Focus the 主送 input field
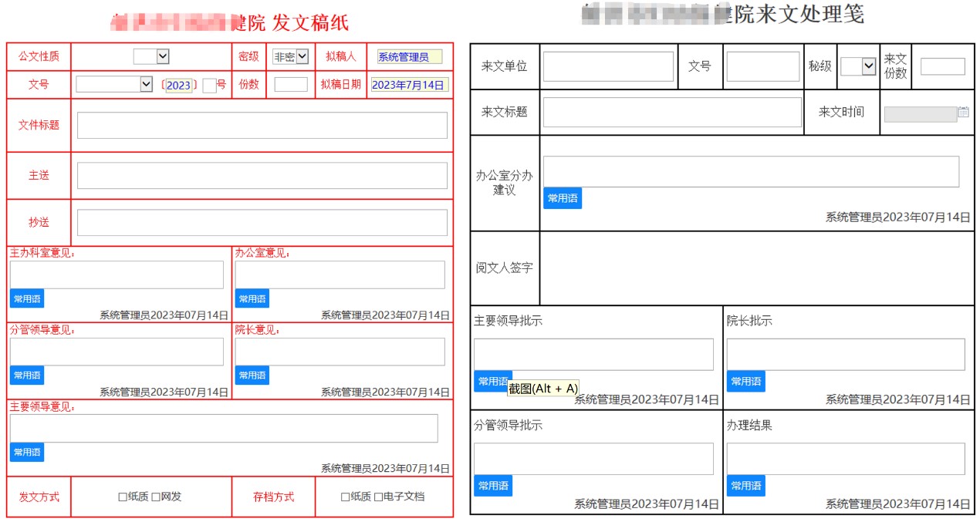This screenshot has height=522, width=980. pyautogui.click(x=262, y=176)
